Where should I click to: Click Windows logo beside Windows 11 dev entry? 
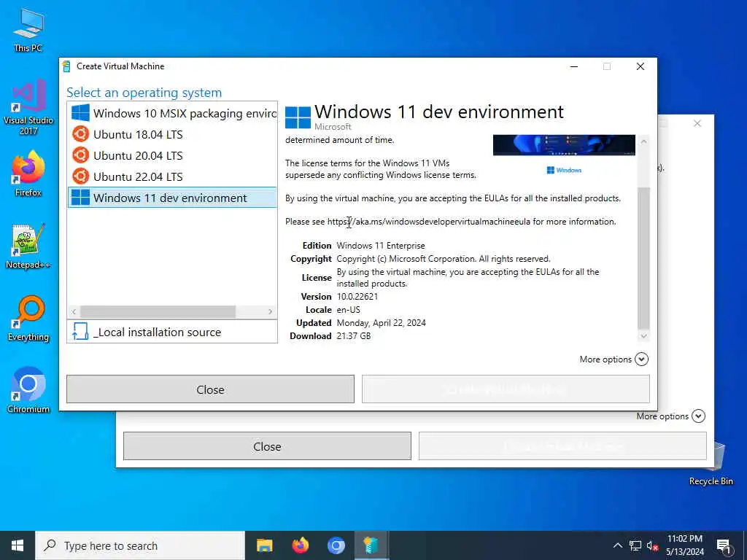click(80, 198)
